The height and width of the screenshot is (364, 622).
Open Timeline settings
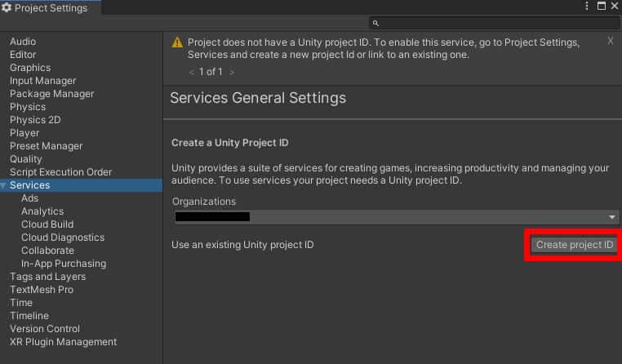tap(29, 316)
